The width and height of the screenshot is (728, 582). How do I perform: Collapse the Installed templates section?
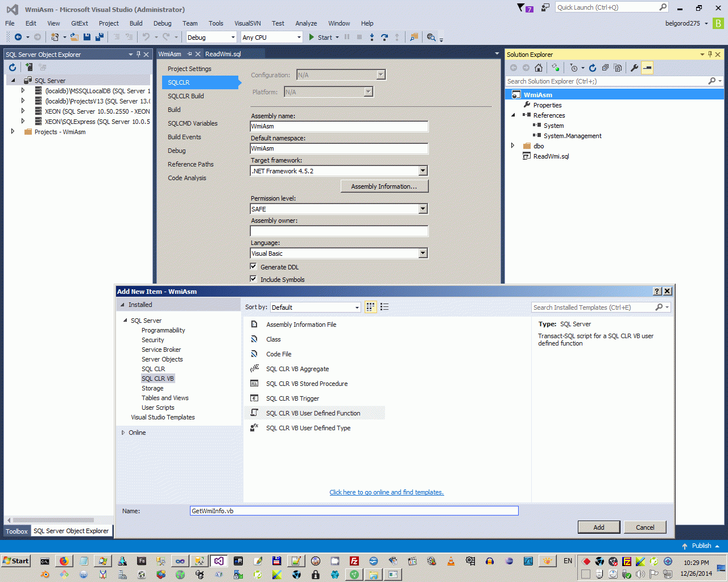pyautogui.click(x=122, y=305)
